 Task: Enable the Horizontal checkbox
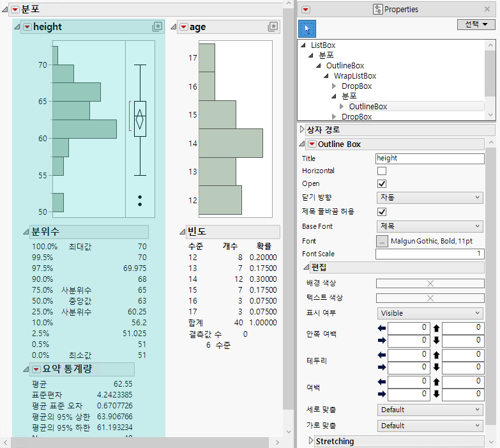point(382,171)
